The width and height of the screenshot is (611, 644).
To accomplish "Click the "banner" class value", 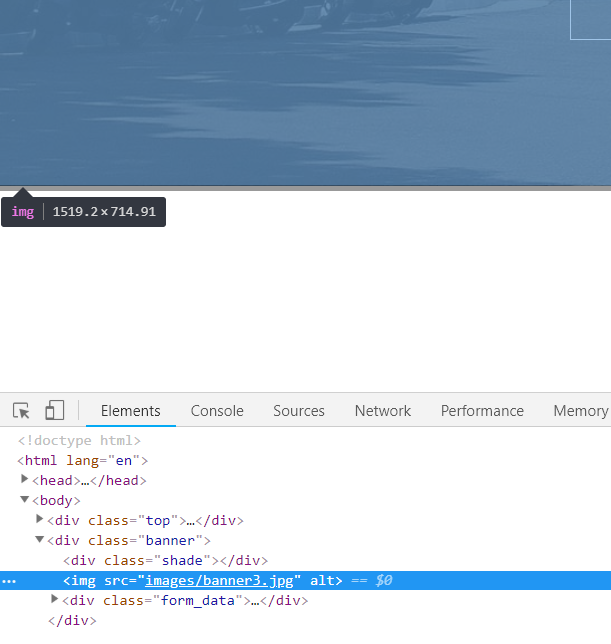I will coord(170,540).
